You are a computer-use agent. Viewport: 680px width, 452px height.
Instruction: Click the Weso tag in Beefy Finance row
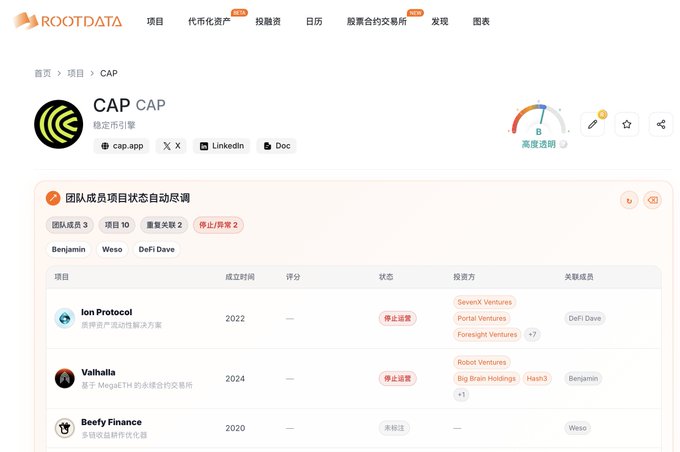pos(578,428)
